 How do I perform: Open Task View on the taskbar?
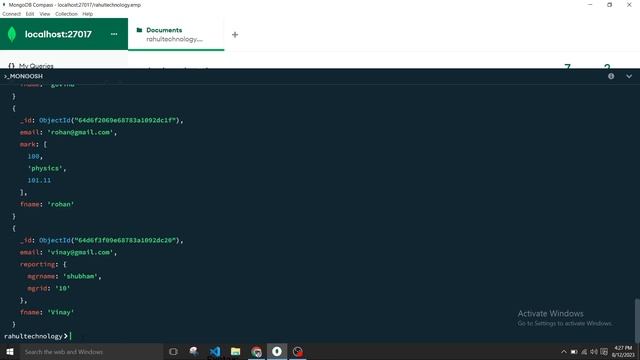coord(173,351)
